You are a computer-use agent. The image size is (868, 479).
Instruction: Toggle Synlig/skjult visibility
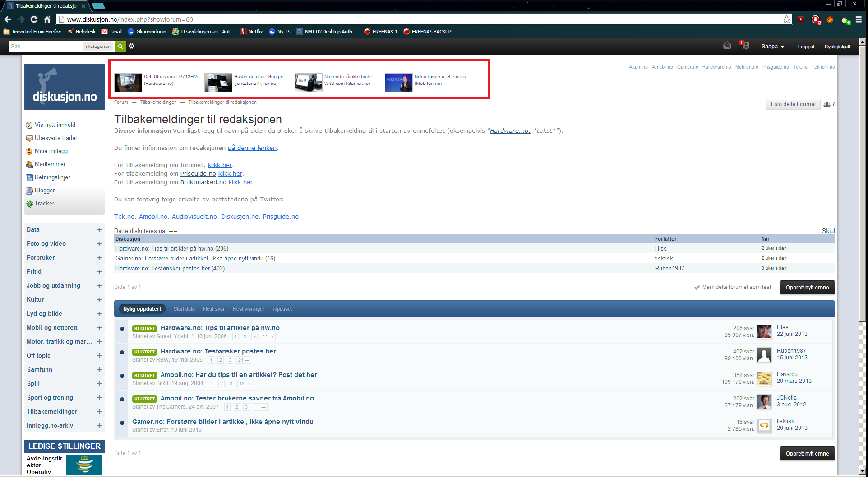pyautogui.click(x=837, y=47)
